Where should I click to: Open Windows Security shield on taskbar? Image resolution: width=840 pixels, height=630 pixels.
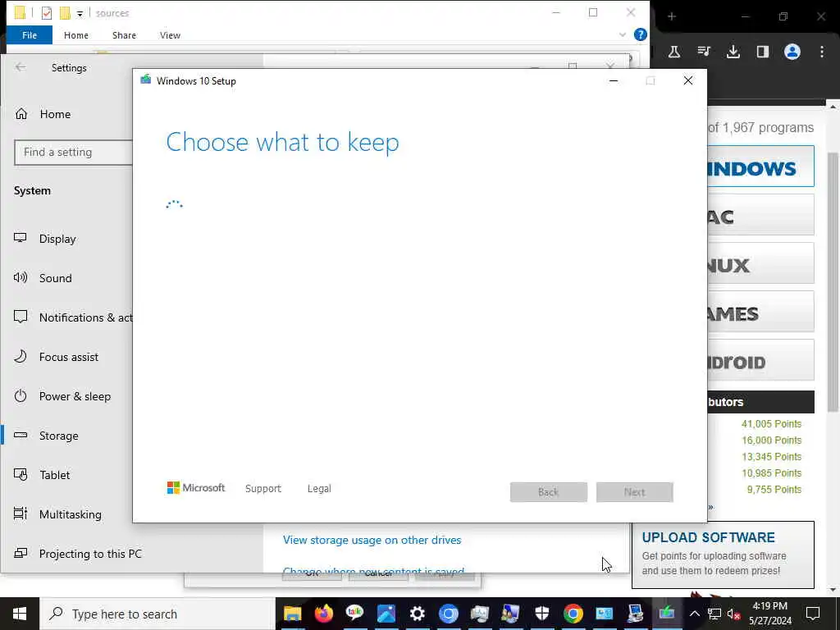pos(542,614)
